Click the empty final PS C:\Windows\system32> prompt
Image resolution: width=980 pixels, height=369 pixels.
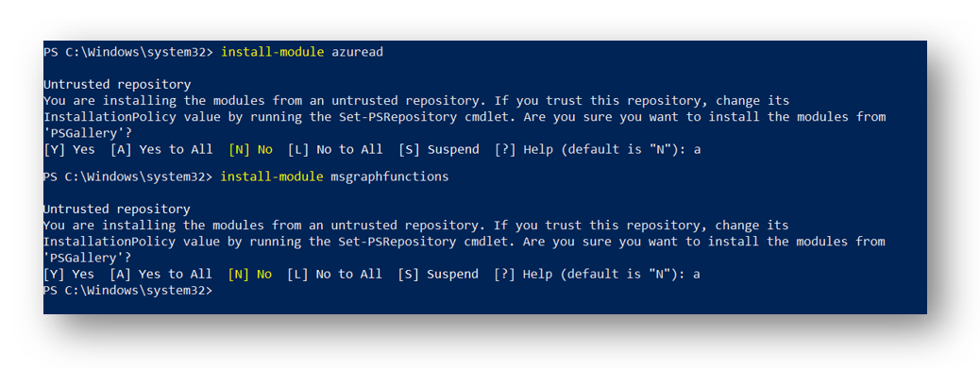tap(128, 291)
